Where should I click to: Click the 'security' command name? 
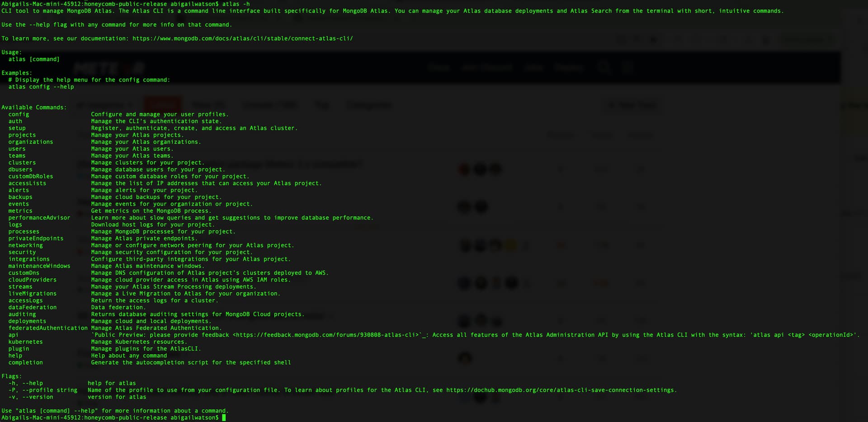22,252
